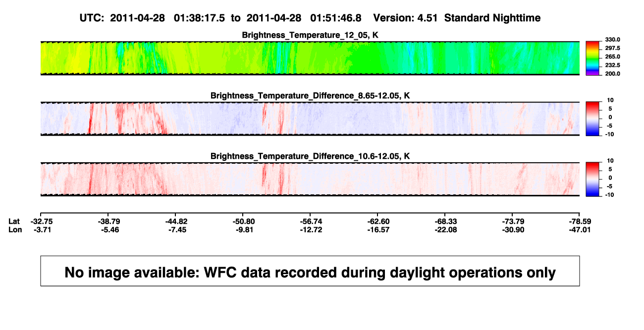Screen dimensions: 644x330
Task: Click the 'No image available' WFC notice box
Action: pos(310,271)
